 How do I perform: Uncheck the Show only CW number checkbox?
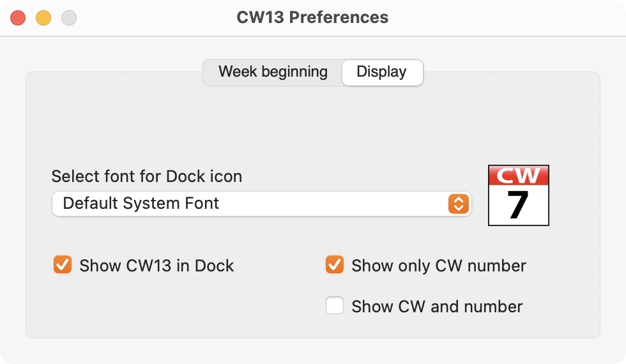tap(335, 264)
